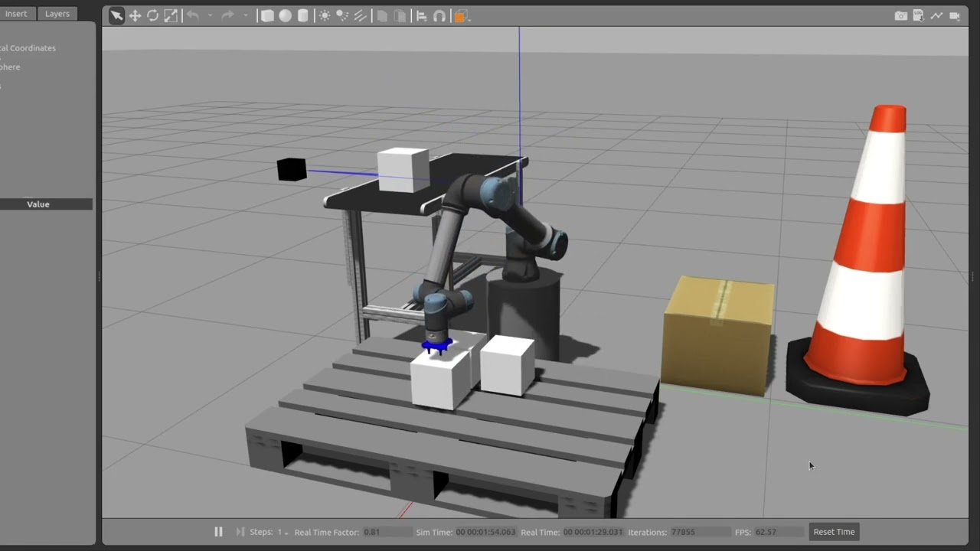Open the undo history dropdown arrow
The height and width of the screenshot is (551, 980).
[210, 15]
